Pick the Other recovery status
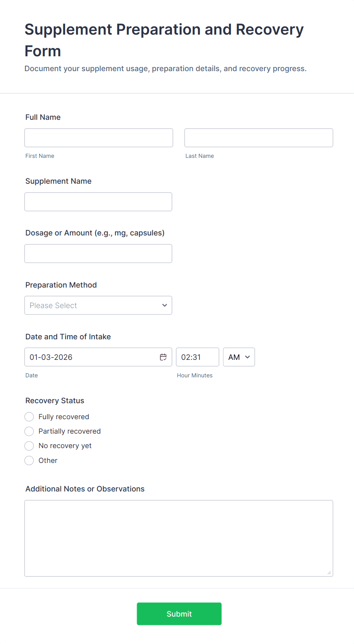354x644 pixels. coord(29,461)
